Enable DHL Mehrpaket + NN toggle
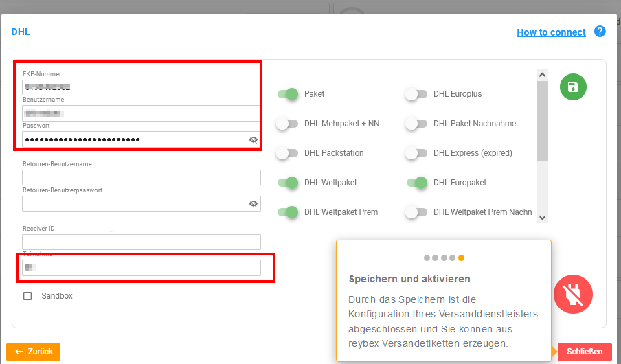621x364 pixels. [287, 124]
